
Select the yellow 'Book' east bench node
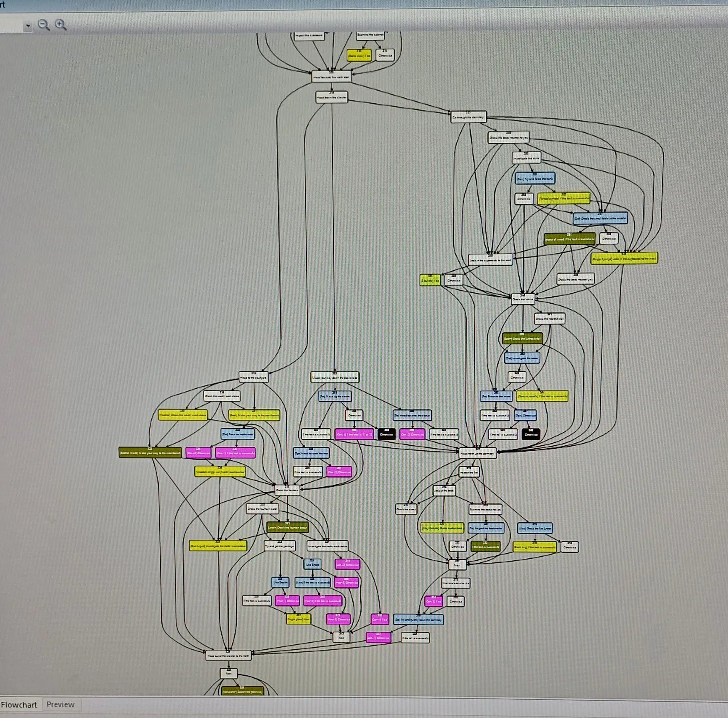point(254,415)
